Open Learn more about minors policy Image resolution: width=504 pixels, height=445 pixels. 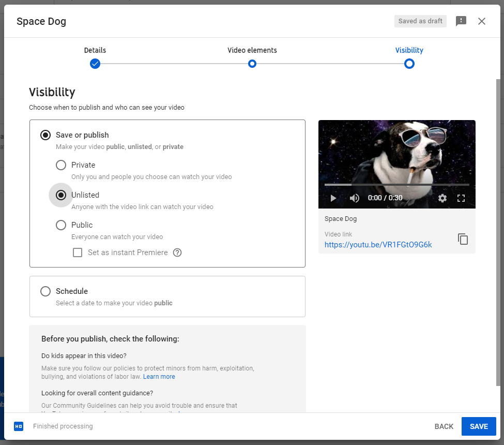[159, 377]
